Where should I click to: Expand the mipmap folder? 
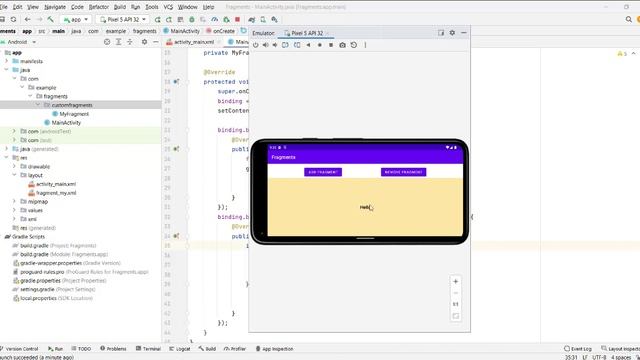coord(14,201)
